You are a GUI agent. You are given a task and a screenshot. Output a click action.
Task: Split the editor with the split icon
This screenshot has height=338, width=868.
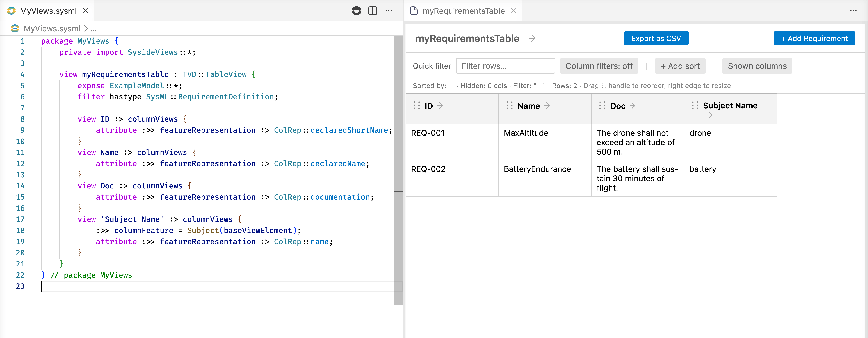[x=372, y=11]
